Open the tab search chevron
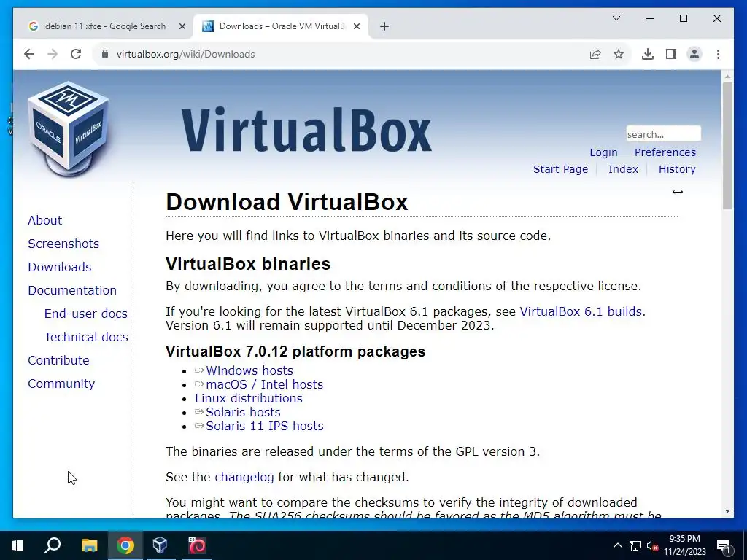Viewport: 747px width, 560px height. click(616, 18)
